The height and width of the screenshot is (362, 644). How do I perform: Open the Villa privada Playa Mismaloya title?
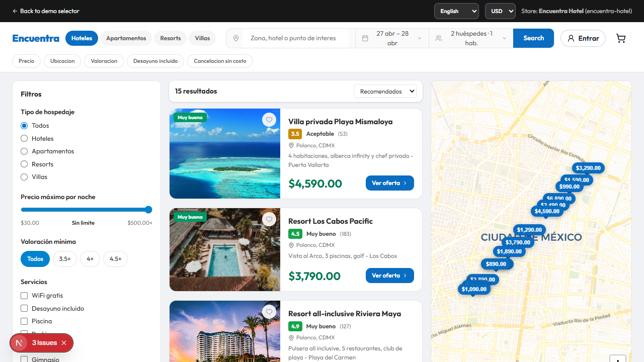click(x=340, y=122)
